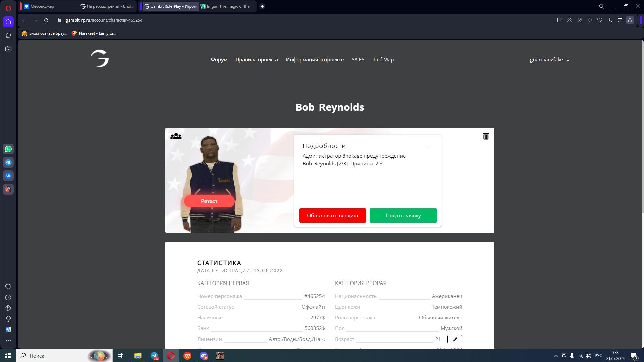Click the trash icon on character card
Image resolution: width=644 pixels, height=362 pixels.
[486, 136]
